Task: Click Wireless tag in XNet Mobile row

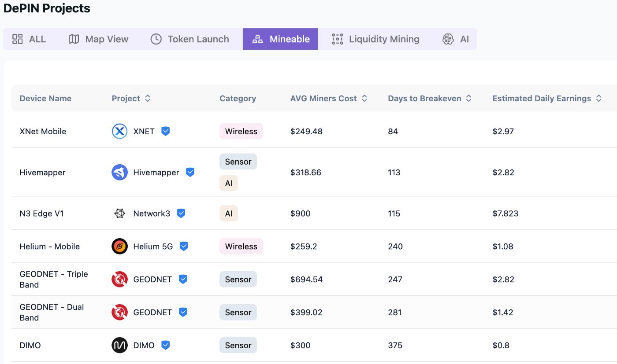Action: [241, 131]
